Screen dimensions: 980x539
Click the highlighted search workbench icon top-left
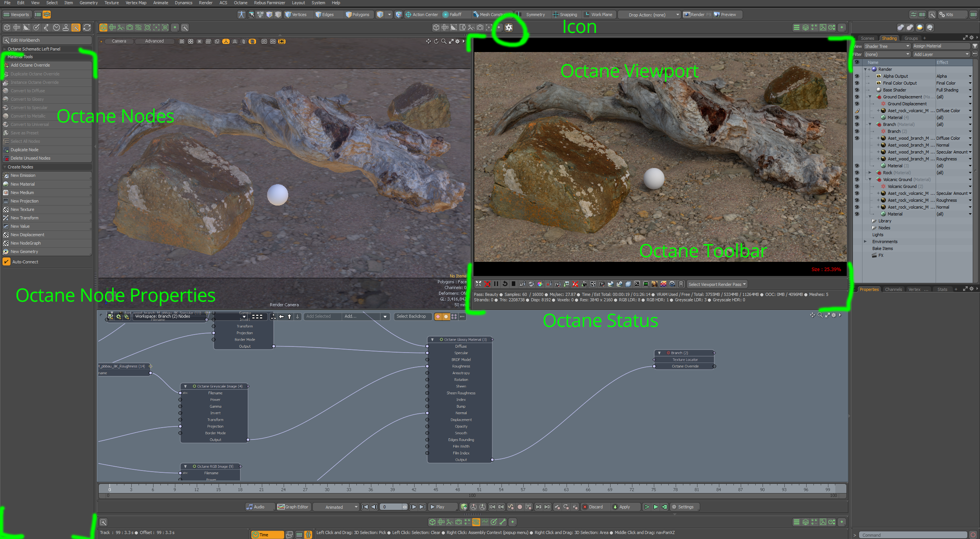[x=76, y=27]
